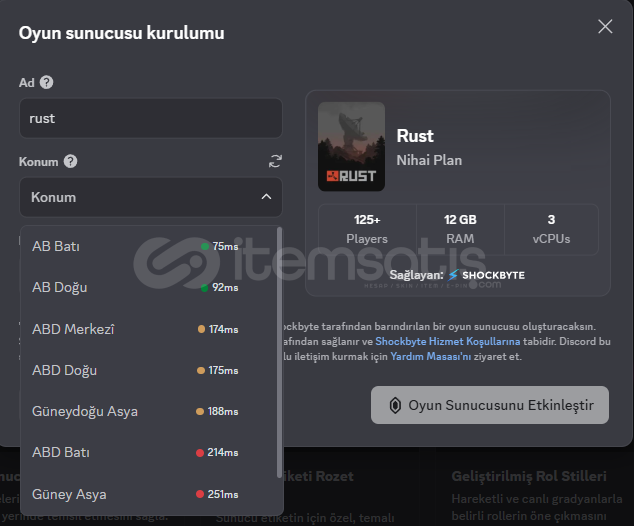The width and height of the screenshot is (634, 526).
Task: Click the Ad name input field containing rust
Action: [x=151, y=118]
